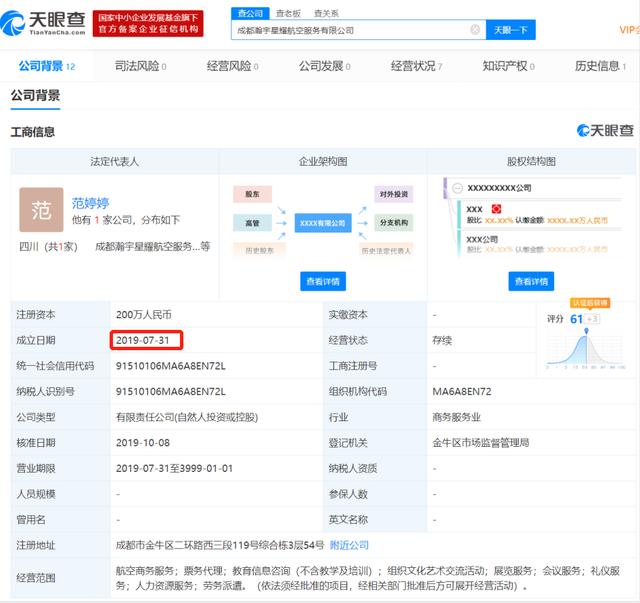Click the 范 avatar of the legal representative
The height and width of the screenshot is (603, 640).
(41, 210)
